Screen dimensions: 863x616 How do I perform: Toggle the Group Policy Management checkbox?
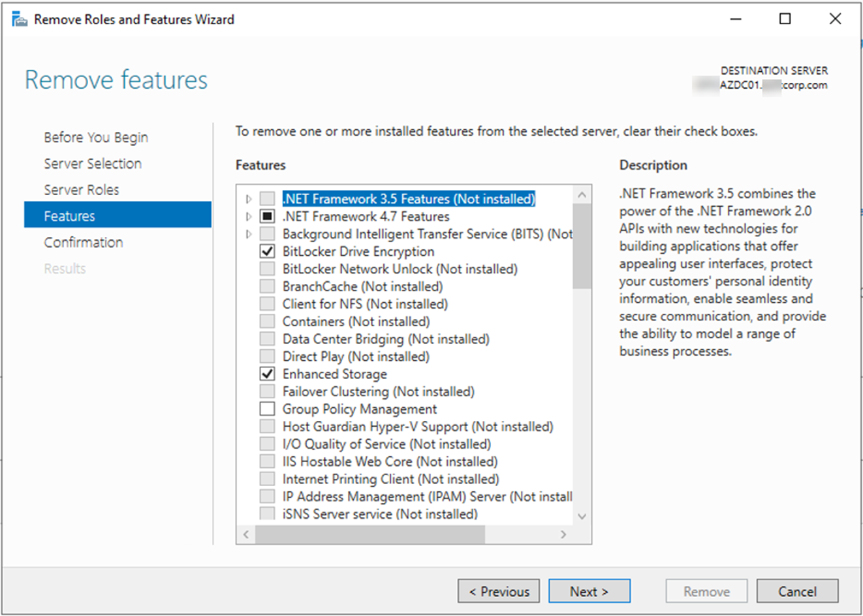267,409
